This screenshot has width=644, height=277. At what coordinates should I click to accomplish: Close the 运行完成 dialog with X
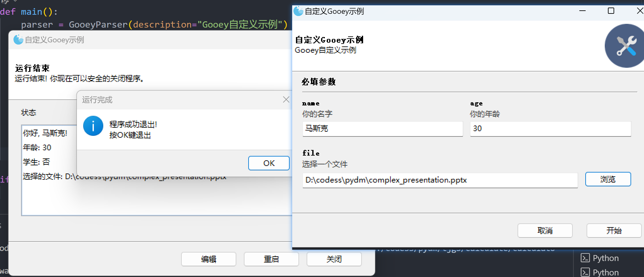[x=286, y=100]
